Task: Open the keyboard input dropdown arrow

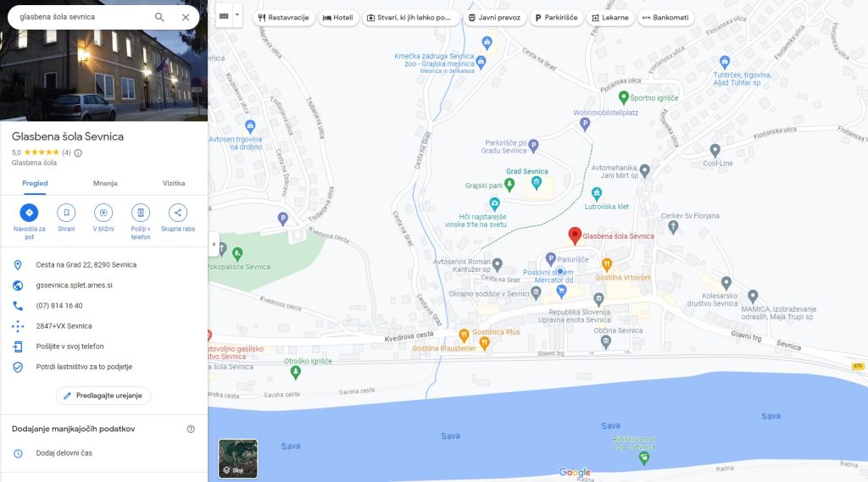Action: coord(237,15)
